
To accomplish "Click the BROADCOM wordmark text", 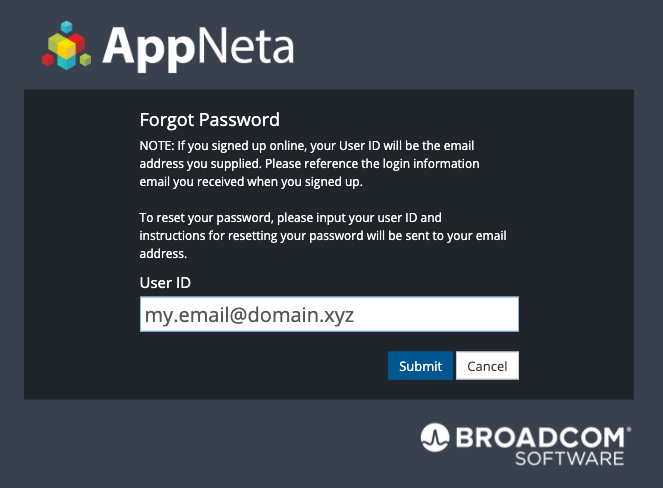I will point(540,437).
